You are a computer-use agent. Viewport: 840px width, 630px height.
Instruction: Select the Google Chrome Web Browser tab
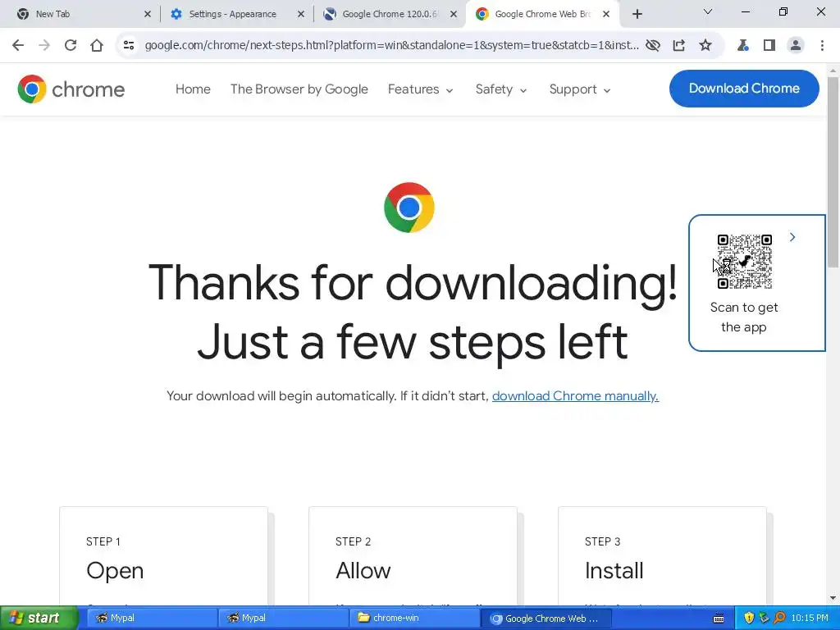(x=541, y=14)
